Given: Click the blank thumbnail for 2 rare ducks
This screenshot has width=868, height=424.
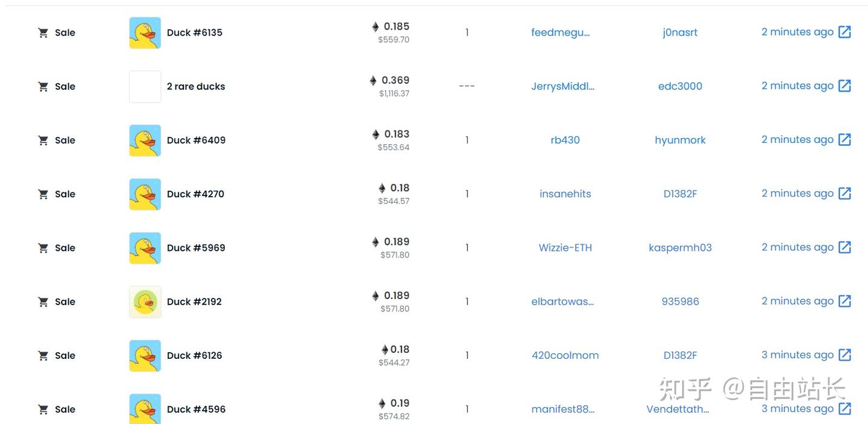Looking at the screenshot, I should (145, 86).
